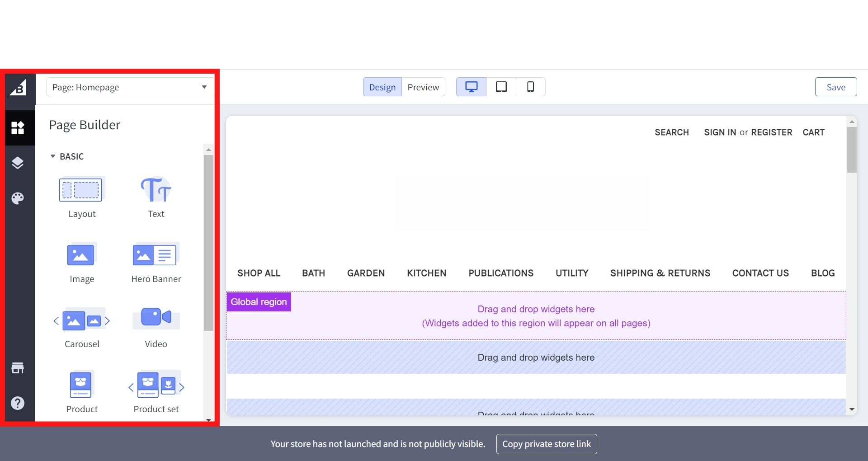The image size is (868, 461).
Task: Open the KITCHEN navigation menu item
Action: 426,273
